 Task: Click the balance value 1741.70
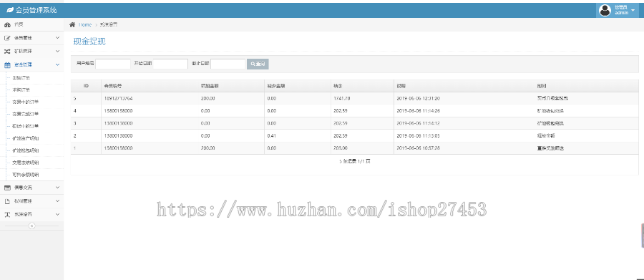[342, 99]
